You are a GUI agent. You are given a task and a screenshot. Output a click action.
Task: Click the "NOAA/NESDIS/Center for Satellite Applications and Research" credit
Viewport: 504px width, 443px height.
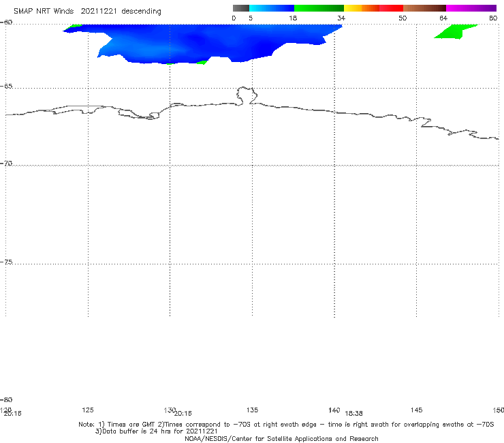pyautogui.click(x=281, y=439)
